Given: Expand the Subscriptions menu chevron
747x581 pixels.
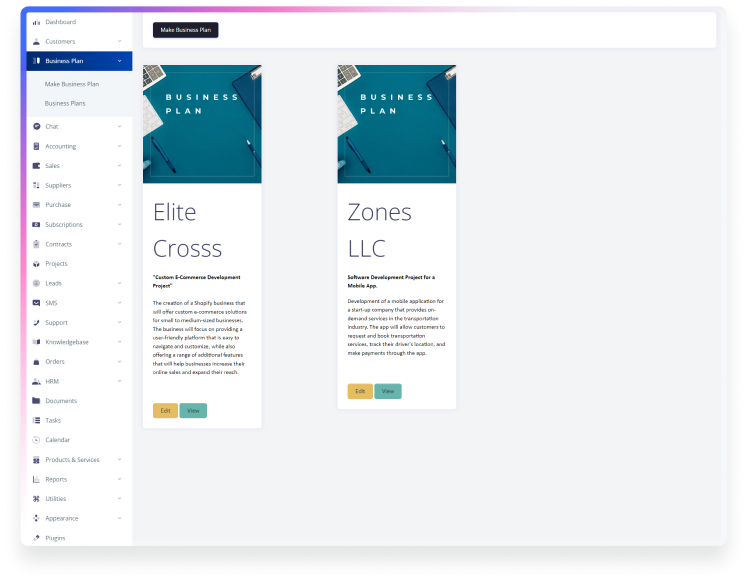Looking at the screenshot, I should (120, 224).
